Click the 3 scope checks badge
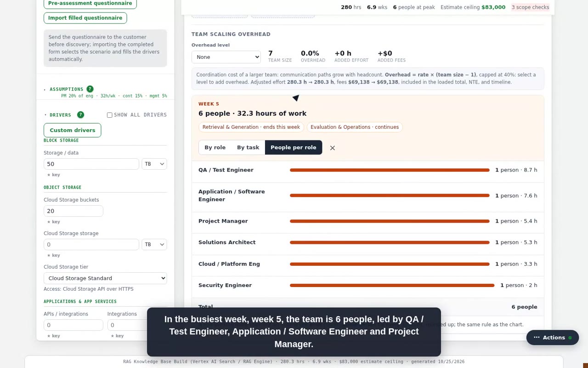Viewport: 588px width, 368px height. tap(531, 7)
